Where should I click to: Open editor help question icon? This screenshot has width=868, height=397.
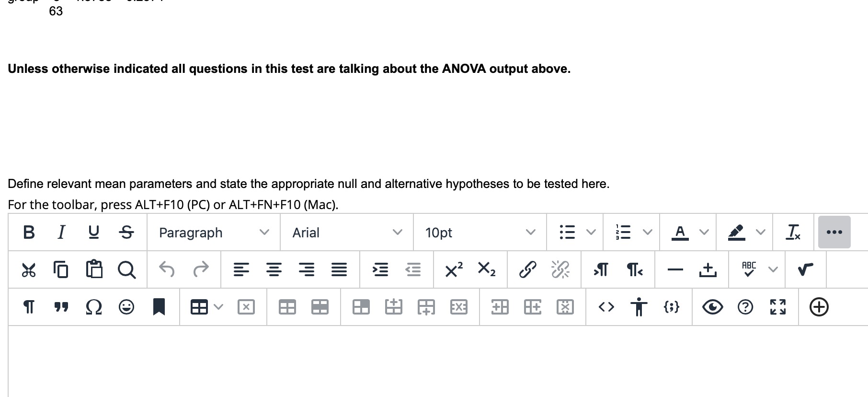tap(745, 307)
